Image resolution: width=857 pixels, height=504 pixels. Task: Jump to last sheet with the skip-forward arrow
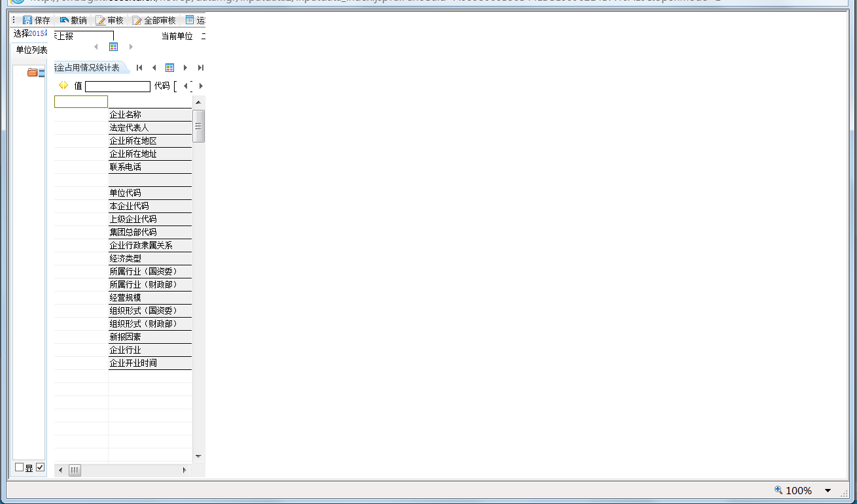pyautogui.click(x=200, y=67)
